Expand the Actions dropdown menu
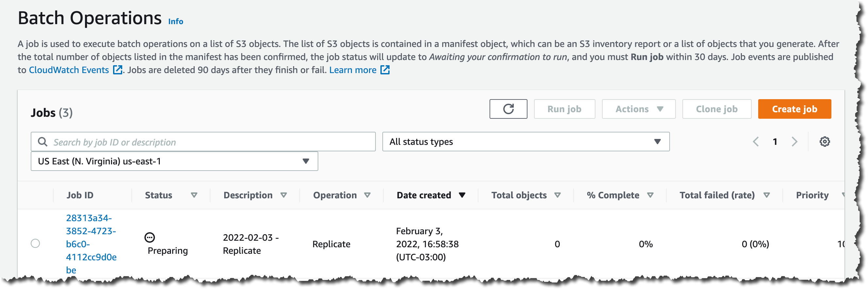868x289 pixels. point(638,109)
